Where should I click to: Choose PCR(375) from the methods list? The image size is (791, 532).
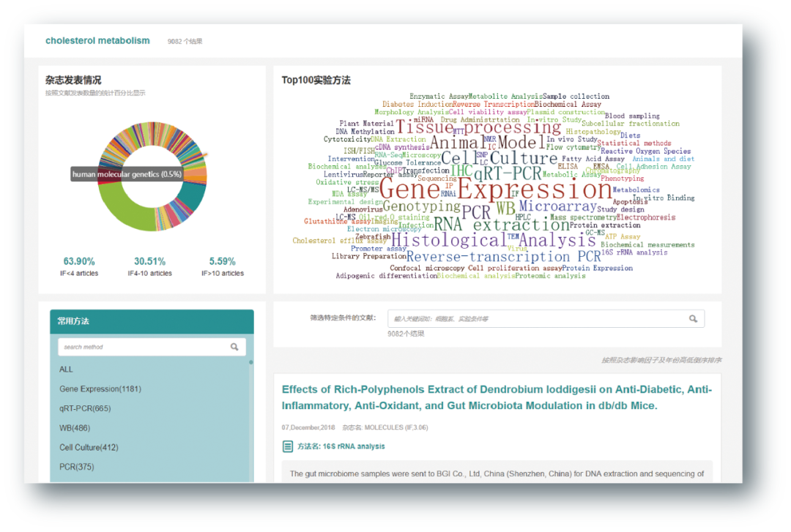(x=76, y=467)
